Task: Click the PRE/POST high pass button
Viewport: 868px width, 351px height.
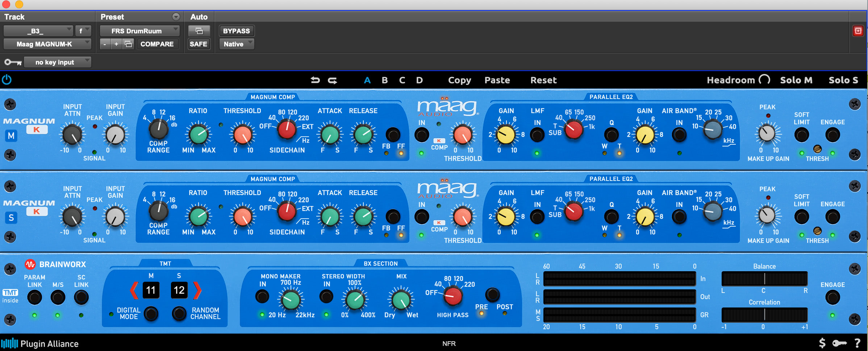Action: point(492,295)
